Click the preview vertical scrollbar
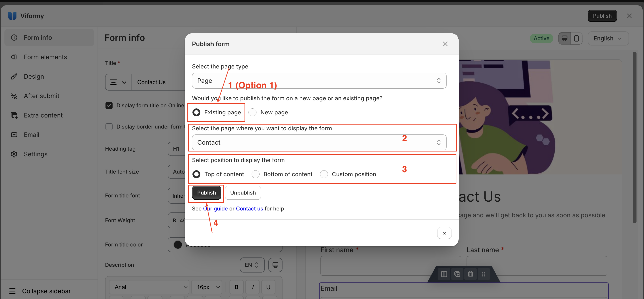Screen dimensions: 644x299 click(634, 137)
